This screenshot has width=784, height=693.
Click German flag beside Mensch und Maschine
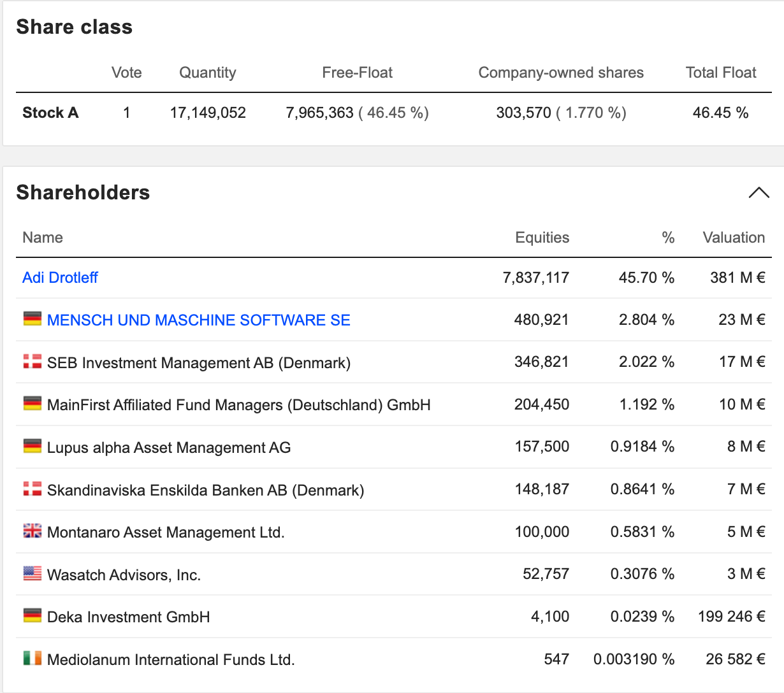pos(33,318)
